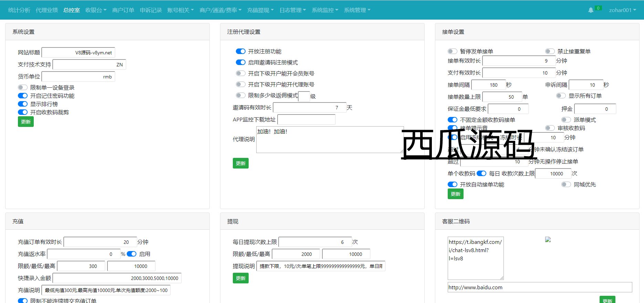This screenshot has height=303, width=644.
Task: Focus 接单间隔 input field
Action: pos(488,85)
